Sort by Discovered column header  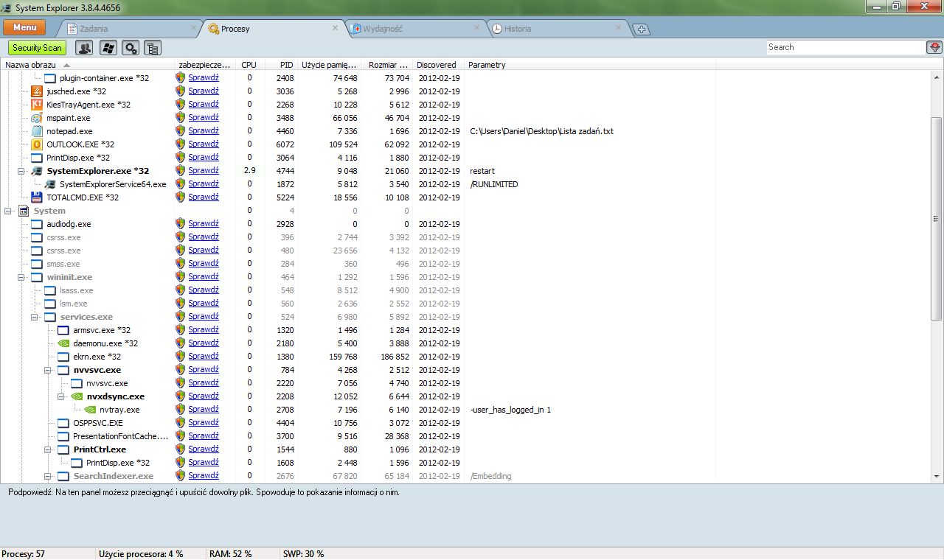[437, 65]
